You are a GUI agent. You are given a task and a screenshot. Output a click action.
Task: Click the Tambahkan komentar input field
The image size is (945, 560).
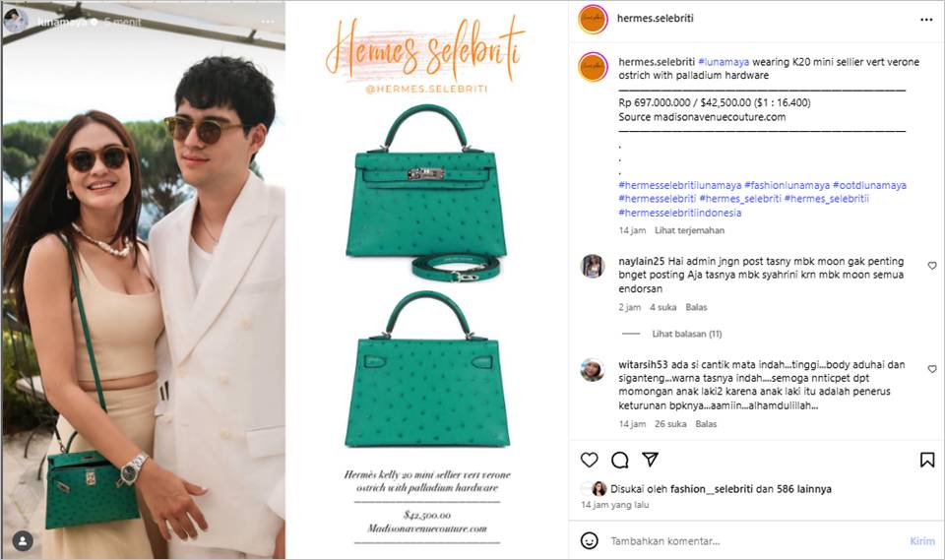[x=753, y=540]
